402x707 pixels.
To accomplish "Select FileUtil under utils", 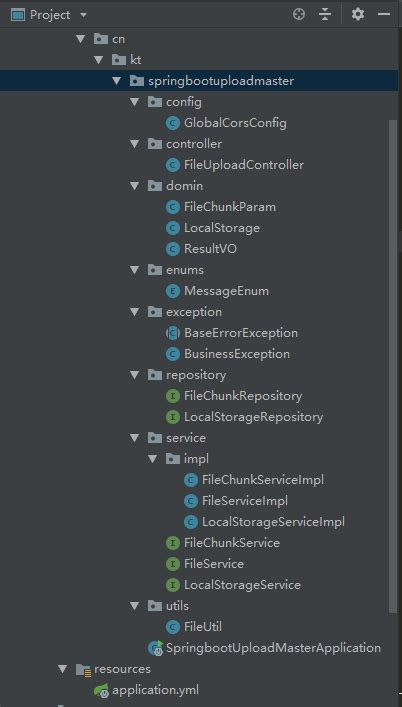I will (203, 627).
